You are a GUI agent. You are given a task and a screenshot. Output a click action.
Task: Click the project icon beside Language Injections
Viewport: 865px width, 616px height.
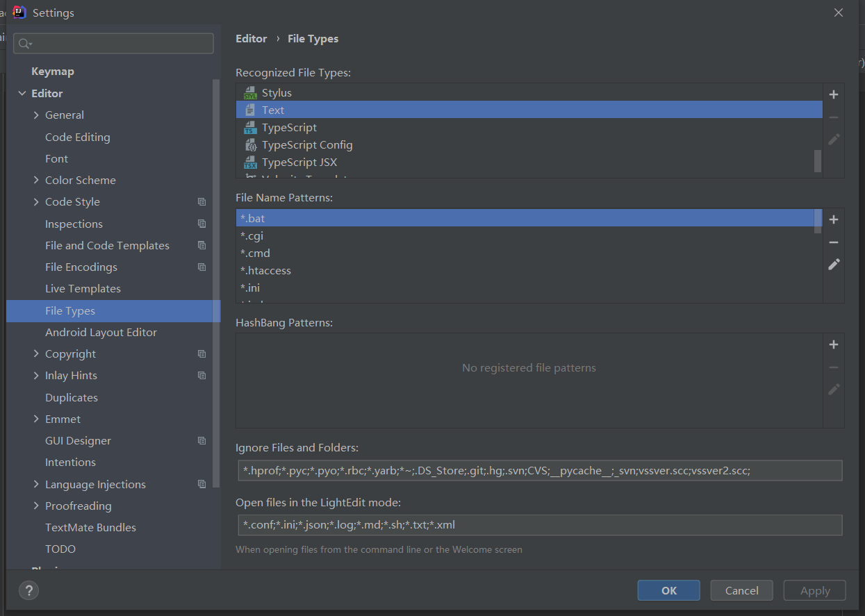point(201,484)
